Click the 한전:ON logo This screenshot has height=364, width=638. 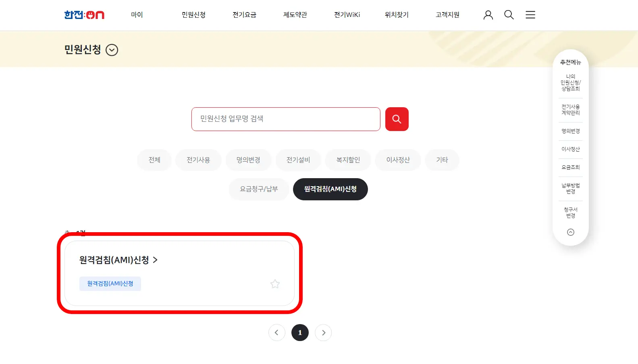click(84, 15)
